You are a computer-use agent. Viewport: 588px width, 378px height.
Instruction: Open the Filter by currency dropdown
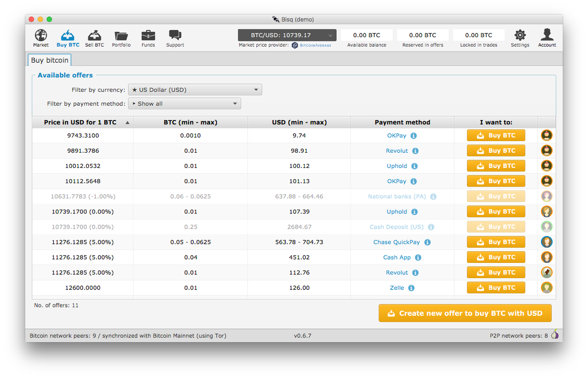click(195, 90)
